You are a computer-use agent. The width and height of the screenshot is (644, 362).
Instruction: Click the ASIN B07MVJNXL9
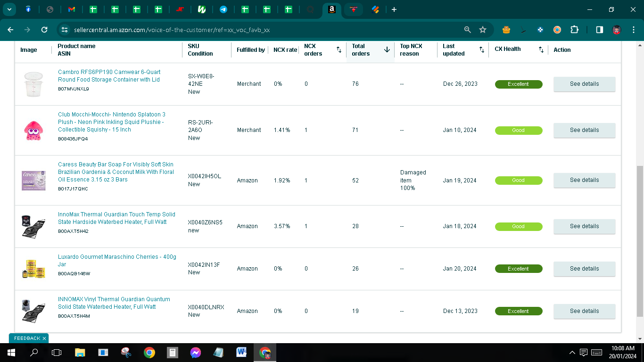(x=74, y=89)
